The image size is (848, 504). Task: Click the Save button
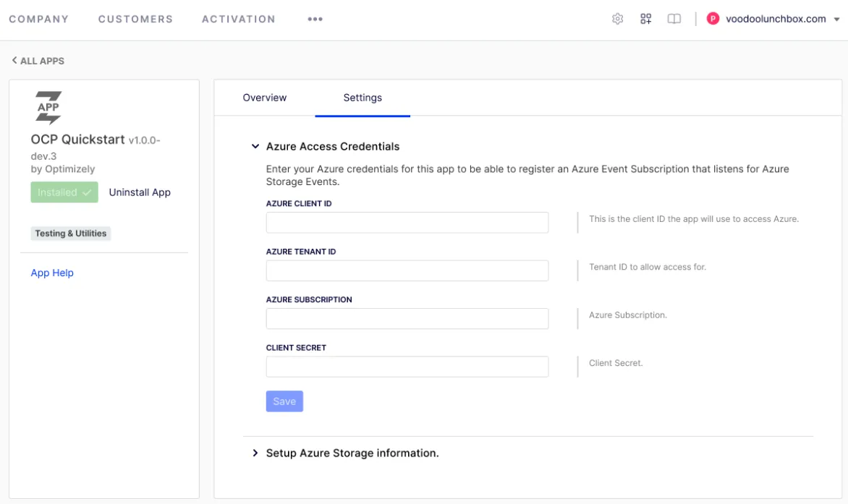pos(284,401)
